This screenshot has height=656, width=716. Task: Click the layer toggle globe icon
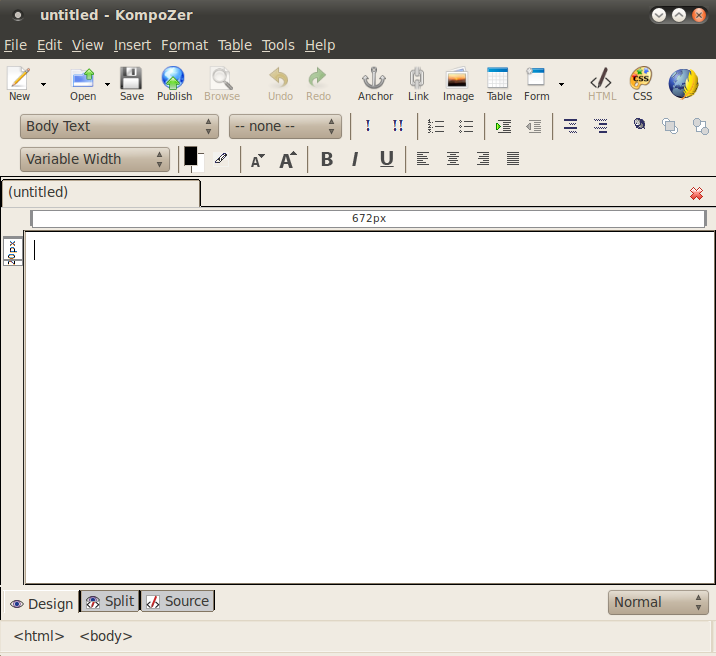point(639,124)
